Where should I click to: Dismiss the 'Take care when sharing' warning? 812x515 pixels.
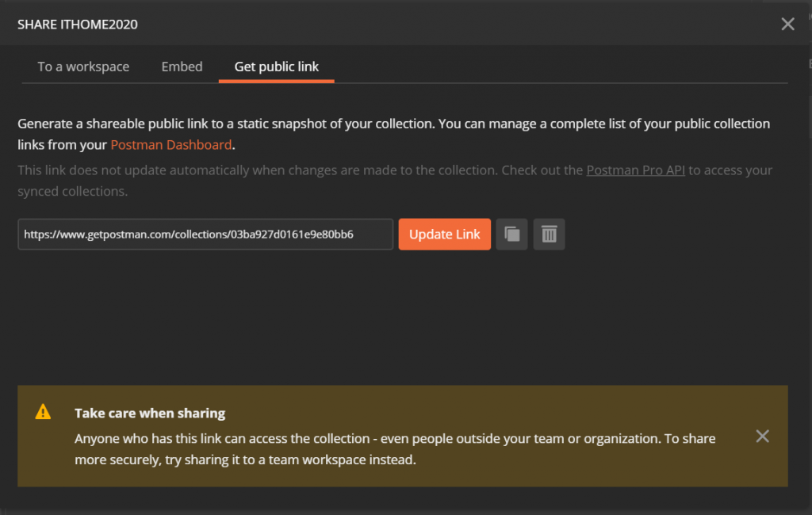click(x=762, y=436)
